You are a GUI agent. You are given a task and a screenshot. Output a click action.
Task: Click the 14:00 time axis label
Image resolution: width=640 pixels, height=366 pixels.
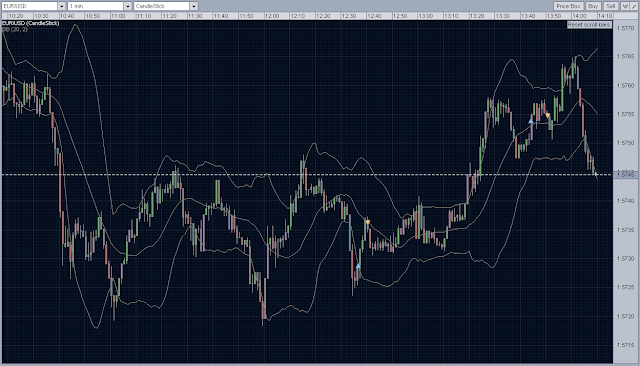coord(579,16)
